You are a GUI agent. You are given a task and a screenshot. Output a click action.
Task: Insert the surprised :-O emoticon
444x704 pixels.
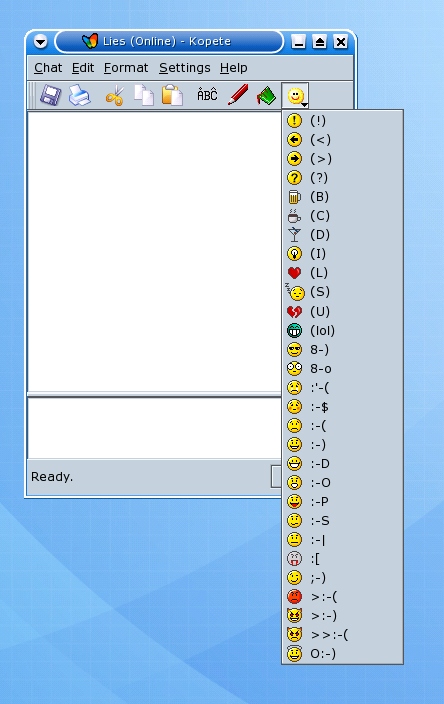pos(342,483)
